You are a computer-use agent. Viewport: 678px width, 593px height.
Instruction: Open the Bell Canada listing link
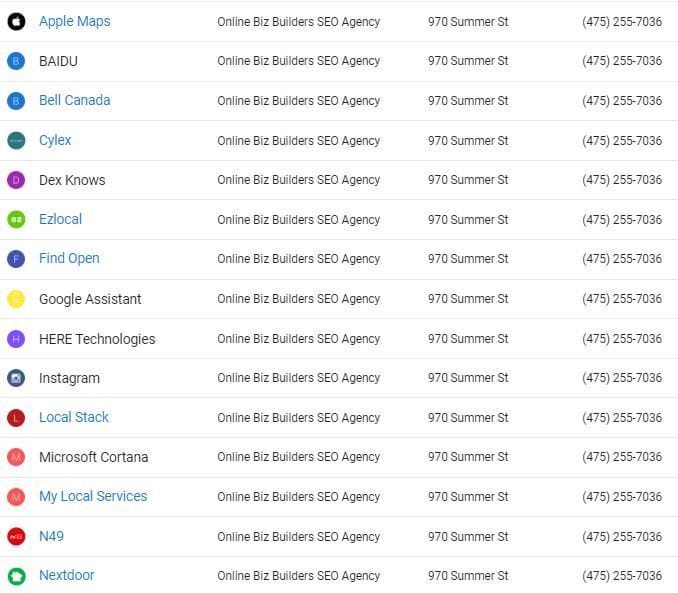click(x=74, y=100)
